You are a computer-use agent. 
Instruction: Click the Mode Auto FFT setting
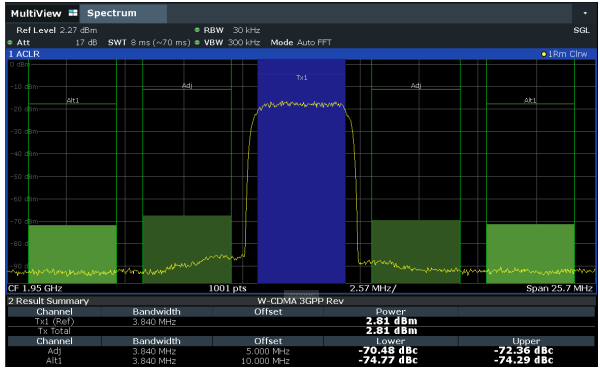301,42
